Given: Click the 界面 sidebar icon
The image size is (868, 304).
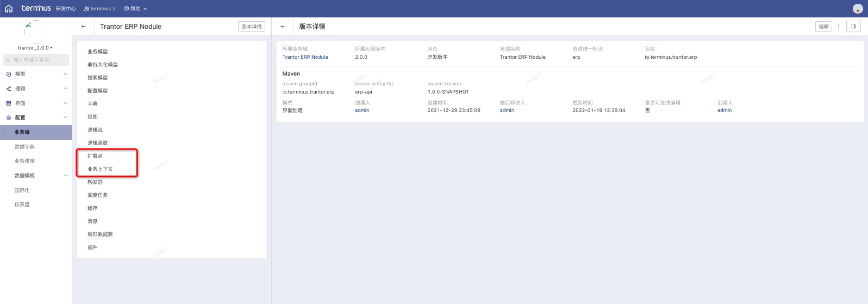Looking at the screenshot, I should [8, 103].
